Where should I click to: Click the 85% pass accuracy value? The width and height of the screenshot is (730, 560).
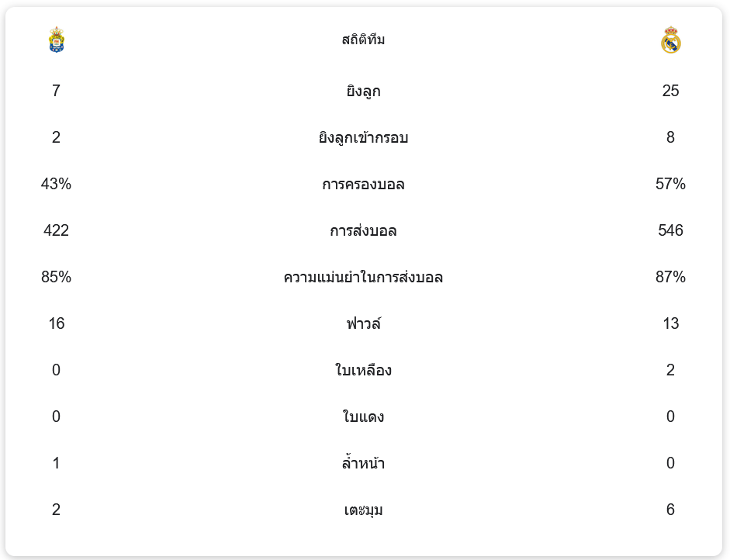(x=56, y=276)
